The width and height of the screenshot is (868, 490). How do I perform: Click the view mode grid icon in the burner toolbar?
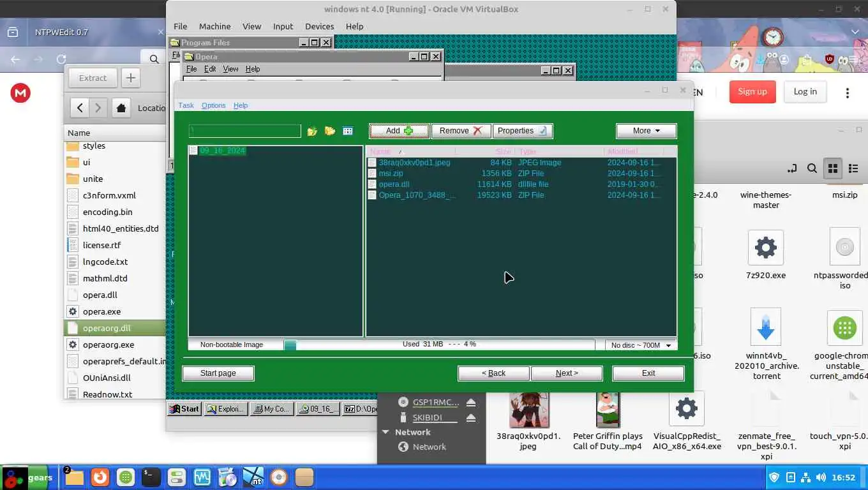348,131
